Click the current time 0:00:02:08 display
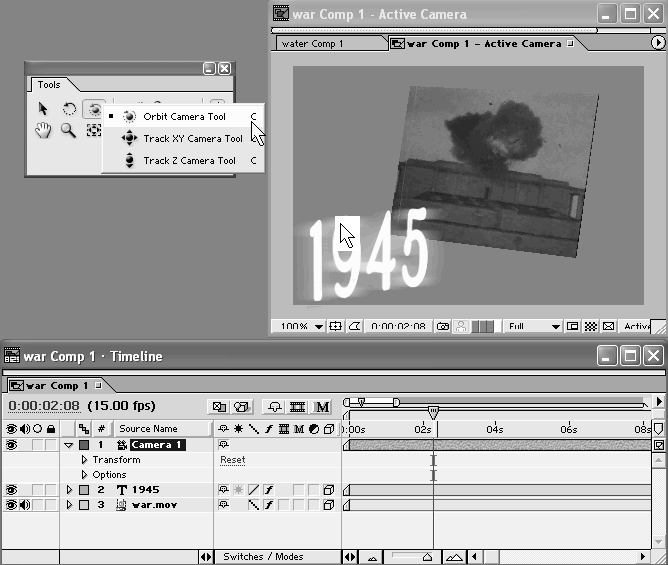Screen dimensions: 668x565 pyautogui.click(x=44, y=406)
